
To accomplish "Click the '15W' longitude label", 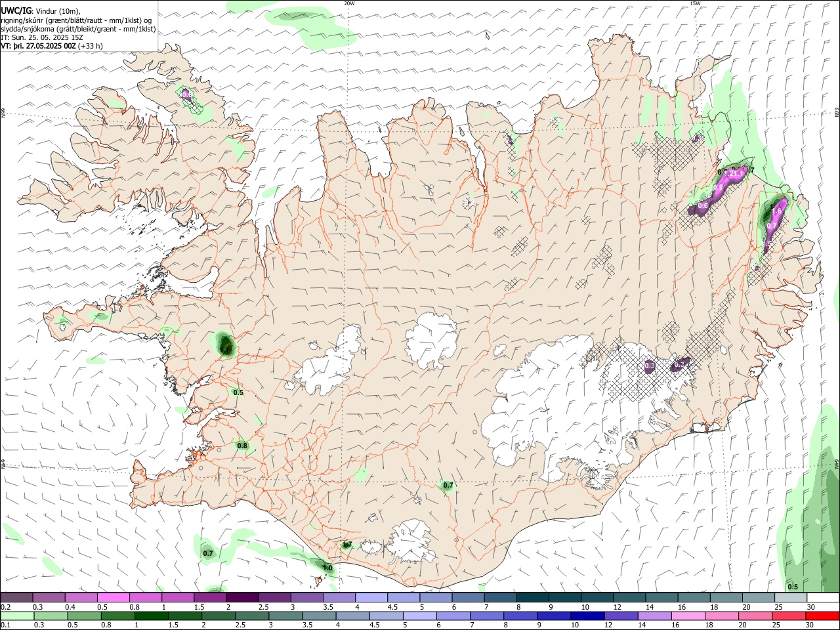I will click(x=694, y=3).
